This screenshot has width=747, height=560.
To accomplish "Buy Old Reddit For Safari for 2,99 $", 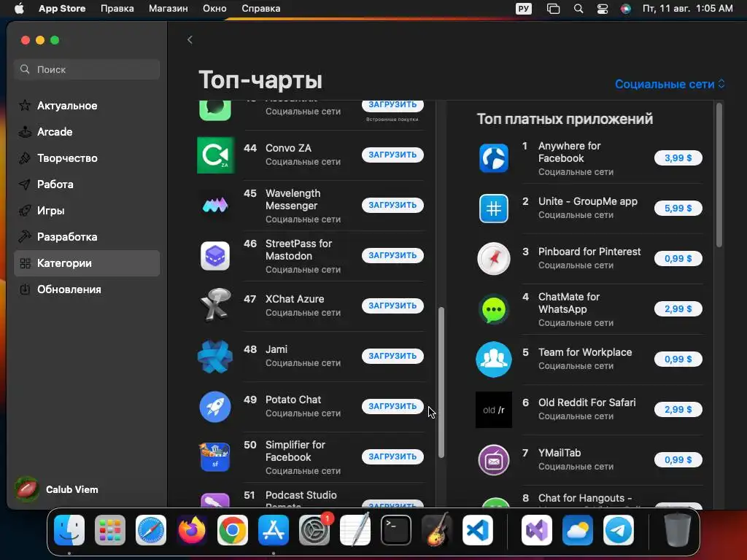I will click(x=678, y=410).
